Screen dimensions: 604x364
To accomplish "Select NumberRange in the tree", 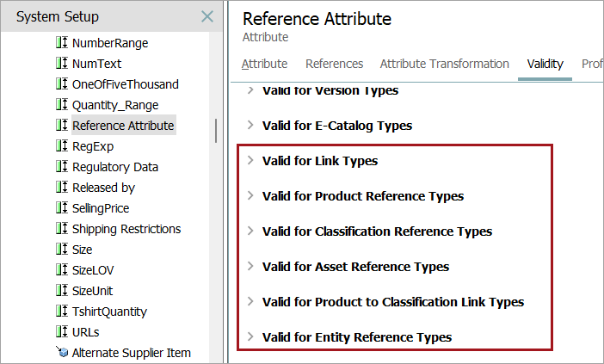I will pyautogui.click(x=110, y=43).
